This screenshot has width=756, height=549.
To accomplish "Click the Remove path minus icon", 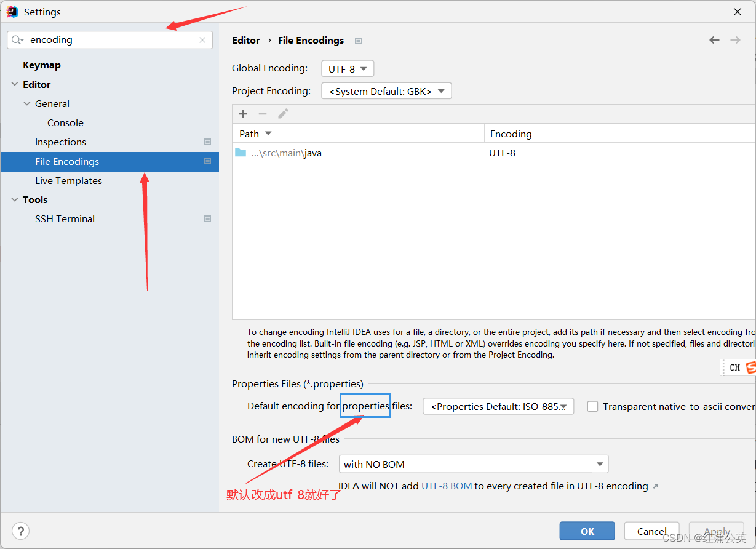I will 263,114.
